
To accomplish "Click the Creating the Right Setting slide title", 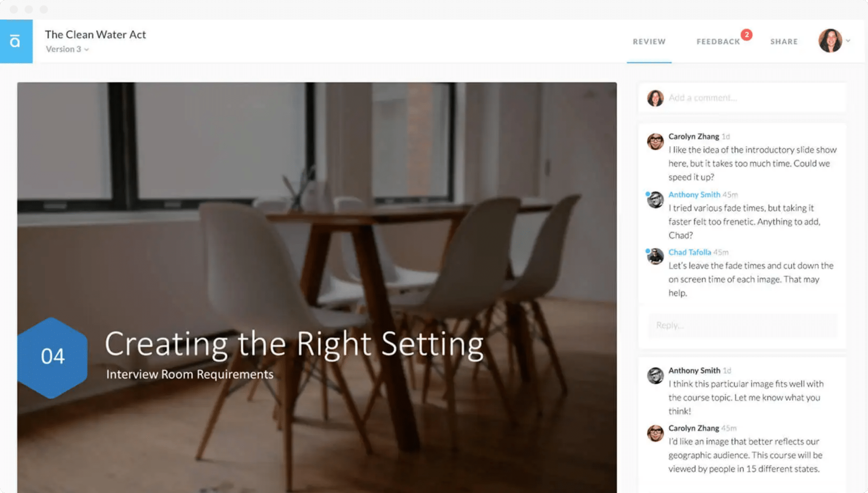I will click(x=294, y=344).
